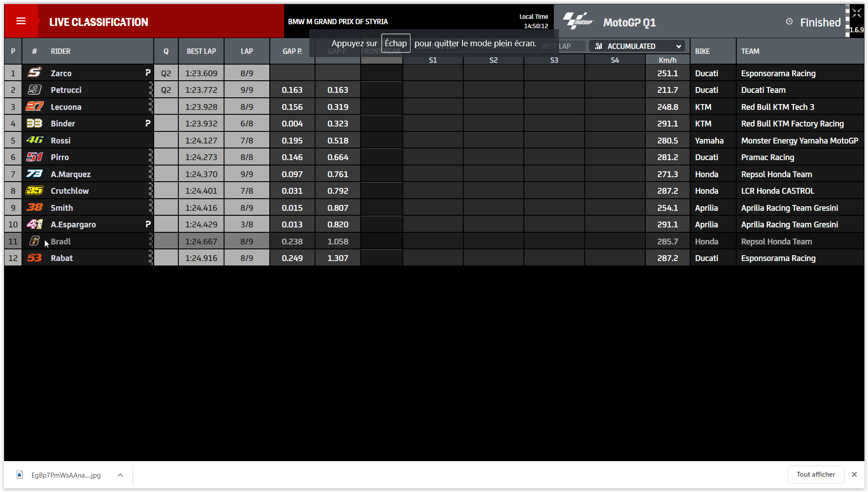The width and height of the screenshot is (868, 492).
Task: Click Binder's pit P indicator
Action: click(148, 123)
